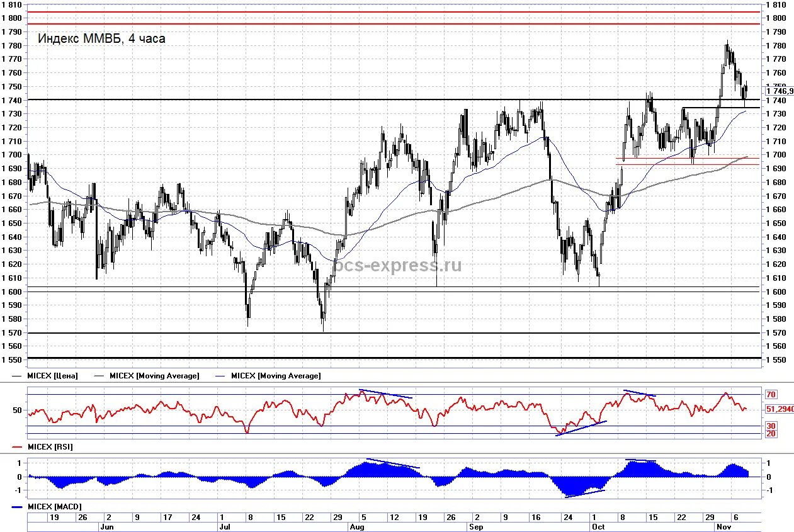Click the right-axis price label "1 570"
The image size is (794, 532).
776,333
